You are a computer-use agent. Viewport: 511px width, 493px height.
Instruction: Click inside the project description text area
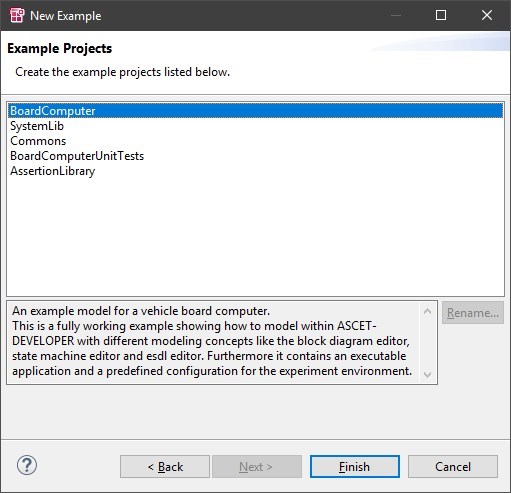click(213, 342)
